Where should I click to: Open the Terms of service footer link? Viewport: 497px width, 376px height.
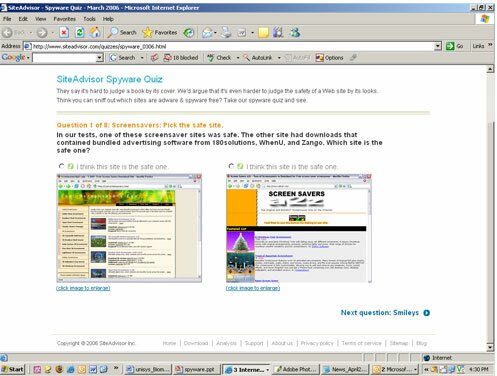click(361, 343)
